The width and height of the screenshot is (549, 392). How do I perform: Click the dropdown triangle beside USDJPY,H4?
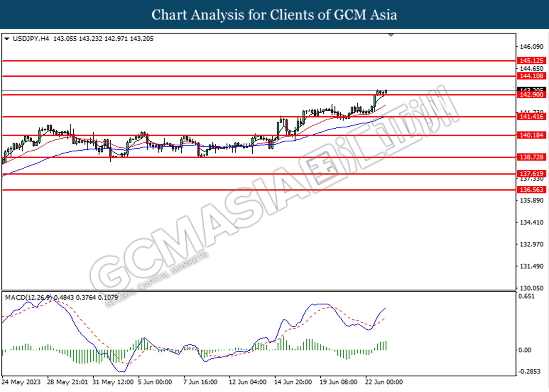click(x=7, y=39)
